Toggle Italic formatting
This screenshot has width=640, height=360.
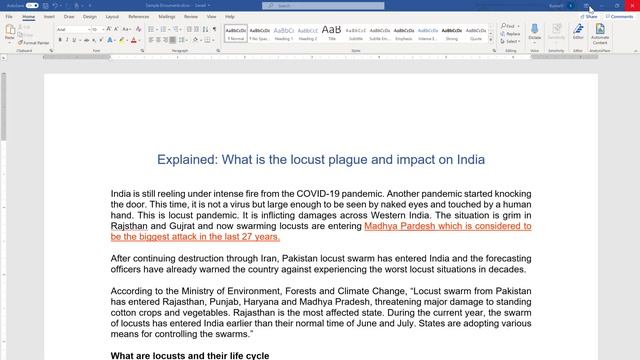click(x=67, y=40)
